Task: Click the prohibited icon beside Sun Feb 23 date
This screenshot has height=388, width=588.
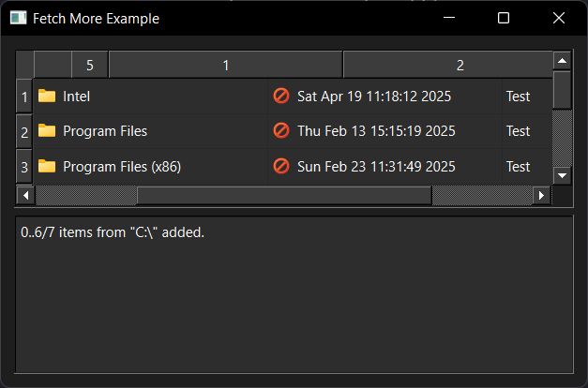Action: [281, 166]
